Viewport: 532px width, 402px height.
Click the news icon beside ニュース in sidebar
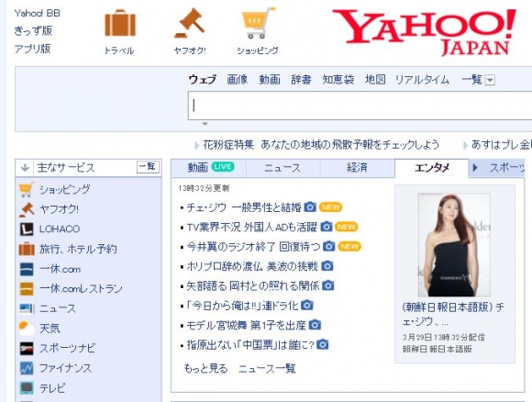27,308
